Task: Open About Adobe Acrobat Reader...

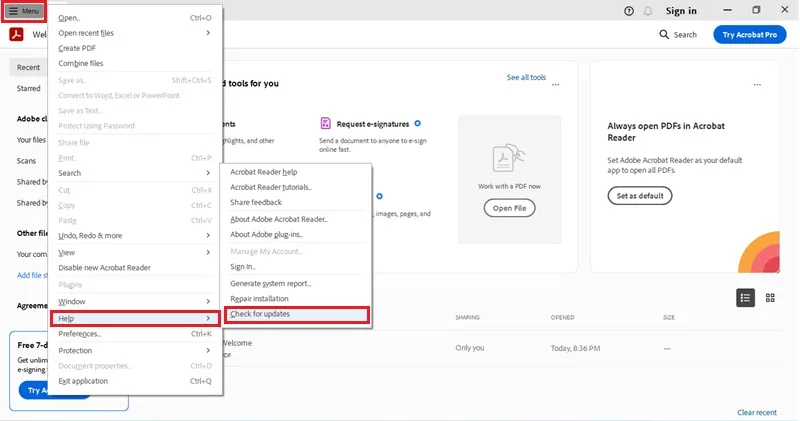Action: [296, 219]
